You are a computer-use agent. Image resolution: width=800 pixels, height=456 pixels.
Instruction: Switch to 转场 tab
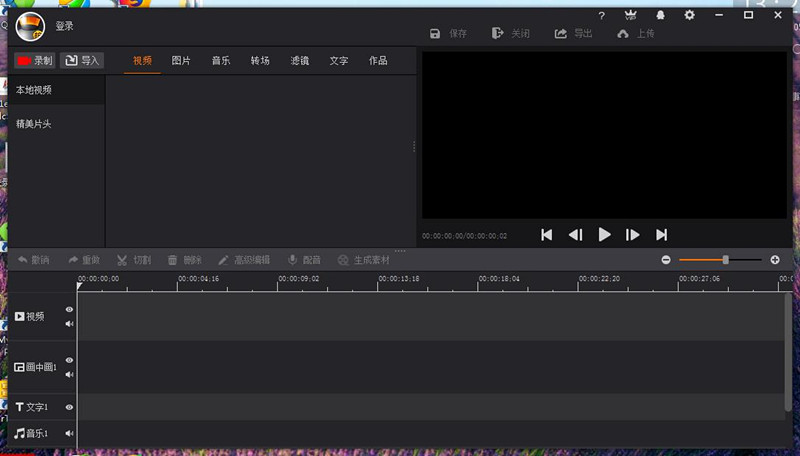pyautogui.click(x=260, y=61)
